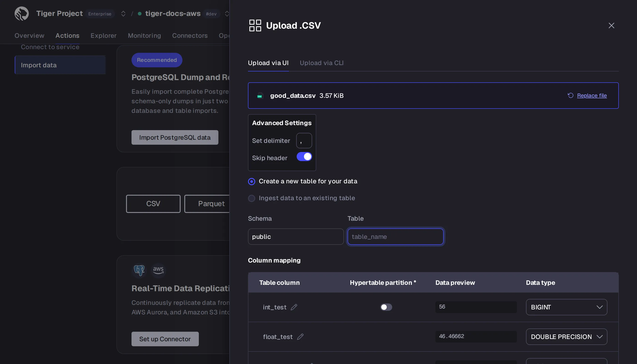Screen dimensions: 637x364
Task: Open the DOUBLE PRECISION data type dropdown
Action: click(566, 337)
